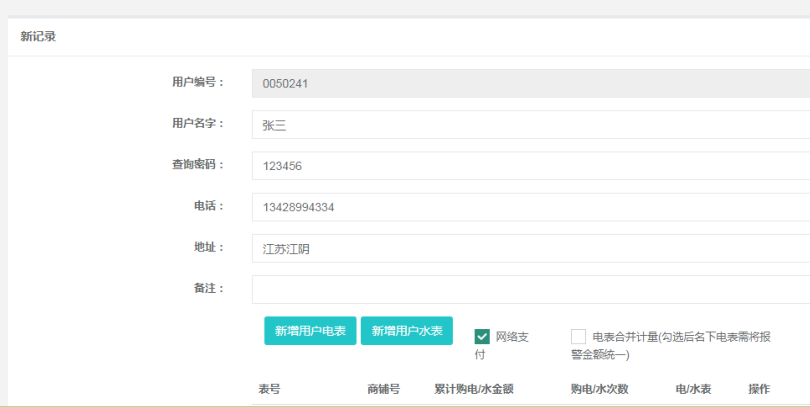Click the 用户编号 field showing 0050241

530,84
